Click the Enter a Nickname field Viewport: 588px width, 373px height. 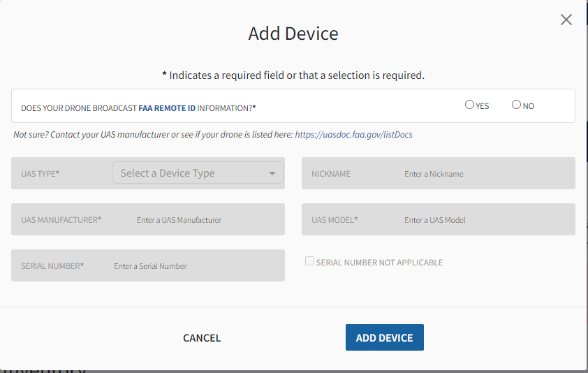(485, 174)
